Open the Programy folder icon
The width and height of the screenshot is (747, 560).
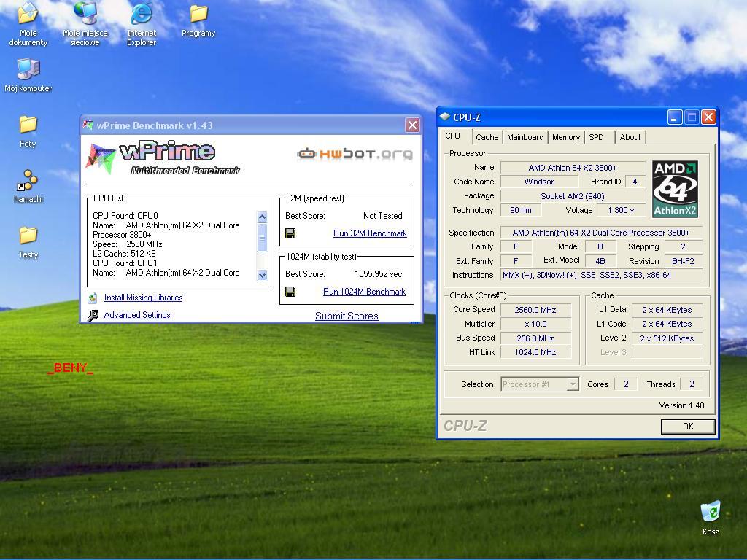[x=198, y=20]
